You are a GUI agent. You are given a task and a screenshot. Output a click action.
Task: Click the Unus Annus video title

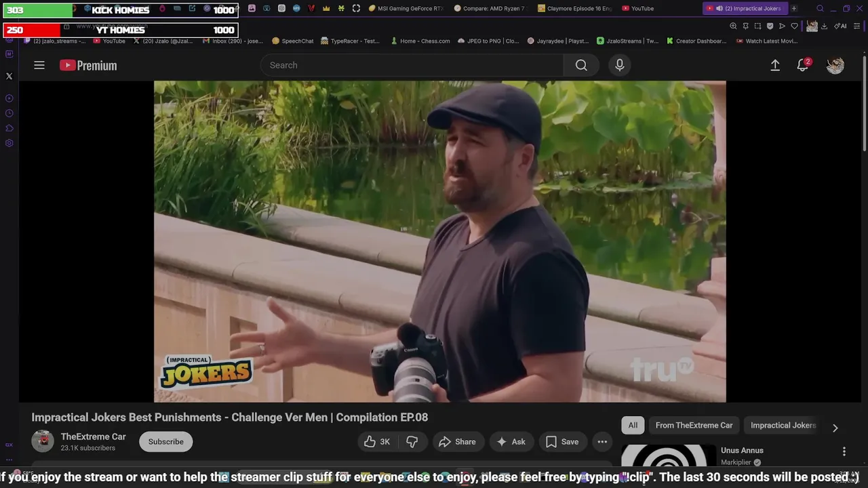[x=742, y=451]
